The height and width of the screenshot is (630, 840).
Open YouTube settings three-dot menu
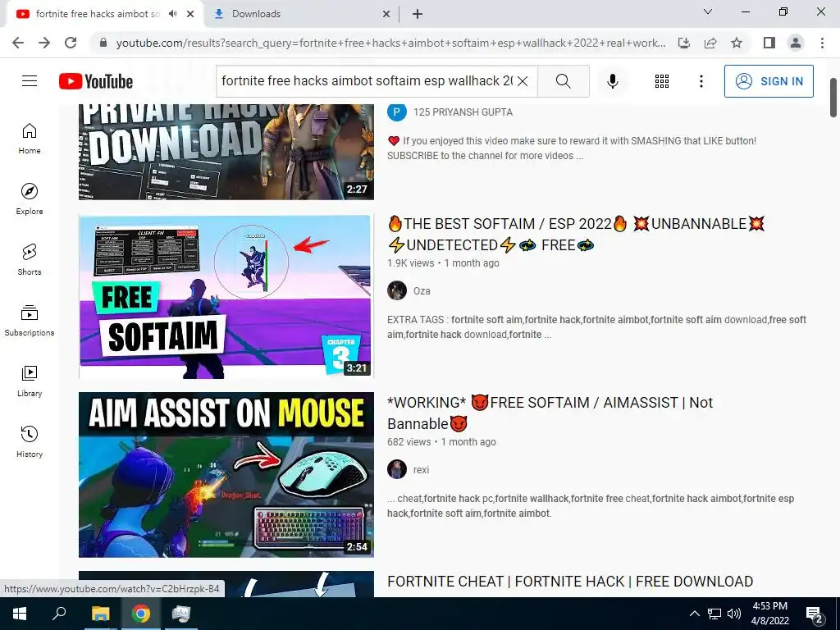coord(701,81)
